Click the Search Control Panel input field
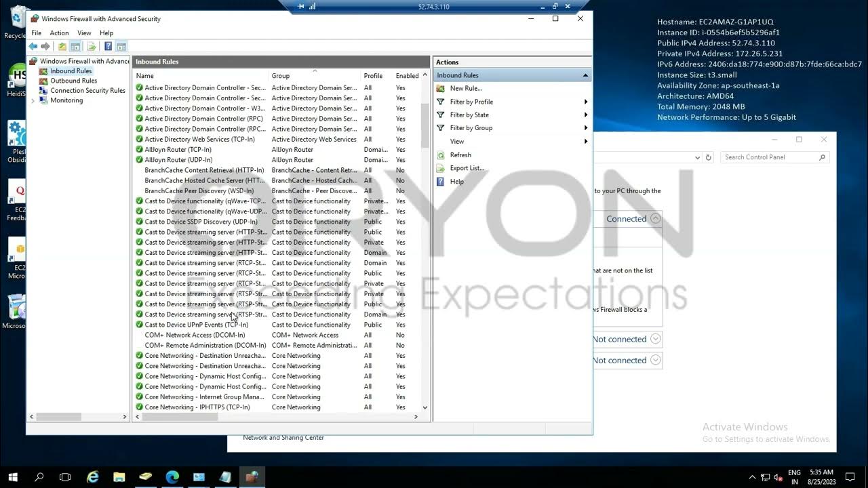Image resolution: width=868 pixels, height=488 pixels. click(774, 157)
